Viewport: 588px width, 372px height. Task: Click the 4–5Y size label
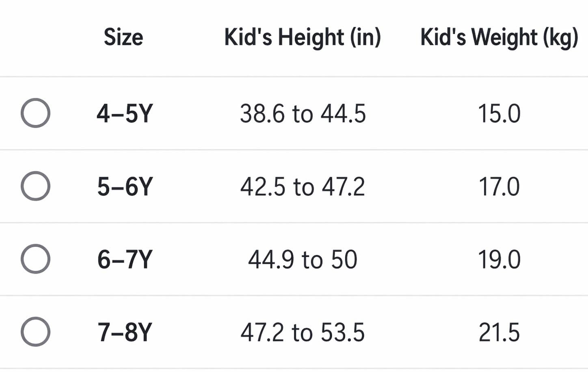pos(125,113)
